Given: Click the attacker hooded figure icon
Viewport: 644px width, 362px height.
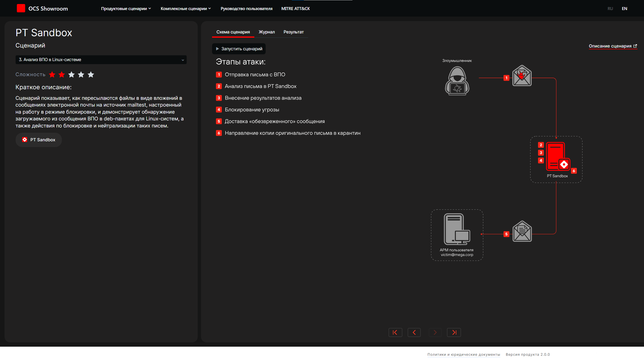Looking at the screenshot, I should click(457, 81).
